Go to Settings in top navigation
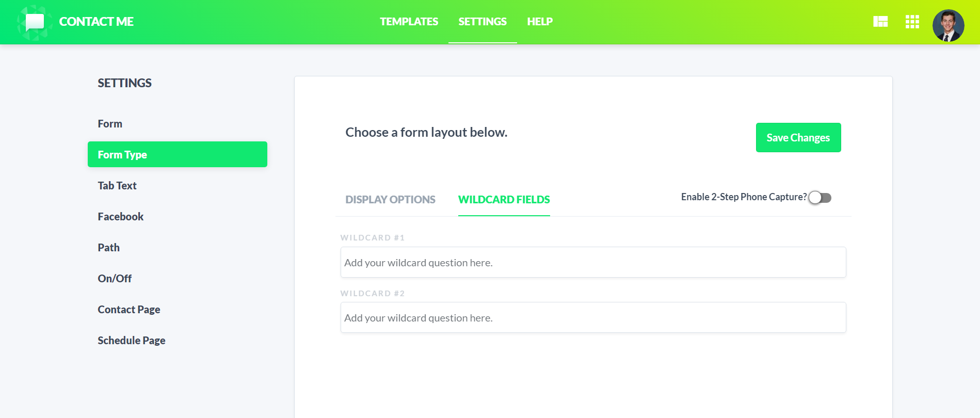Viewport: 980px width, 418px height. point(483,22)
